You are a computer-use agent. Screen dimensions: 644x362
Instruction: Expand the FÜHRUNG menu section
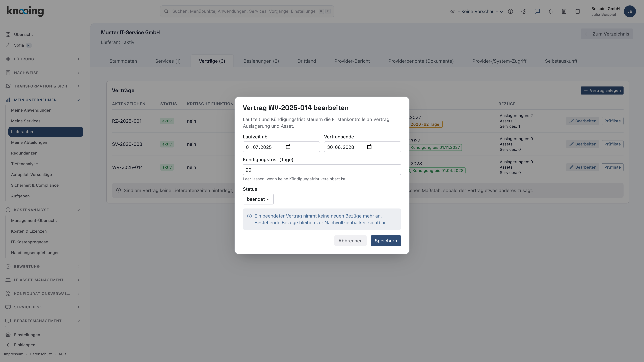tap(43, 59)
